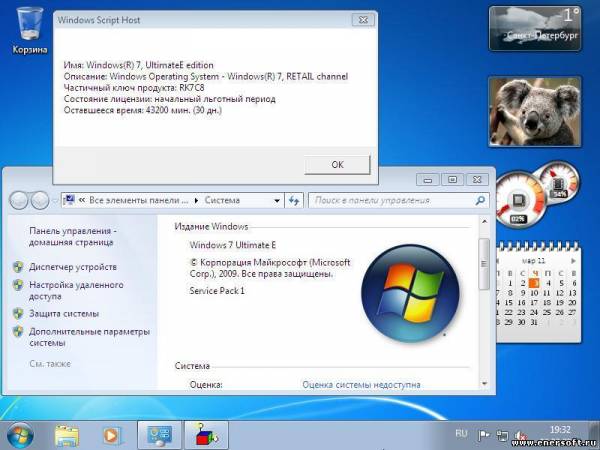Open the address bar history dropdown
Screen dimensions: 600x450
tap(277, 201)
